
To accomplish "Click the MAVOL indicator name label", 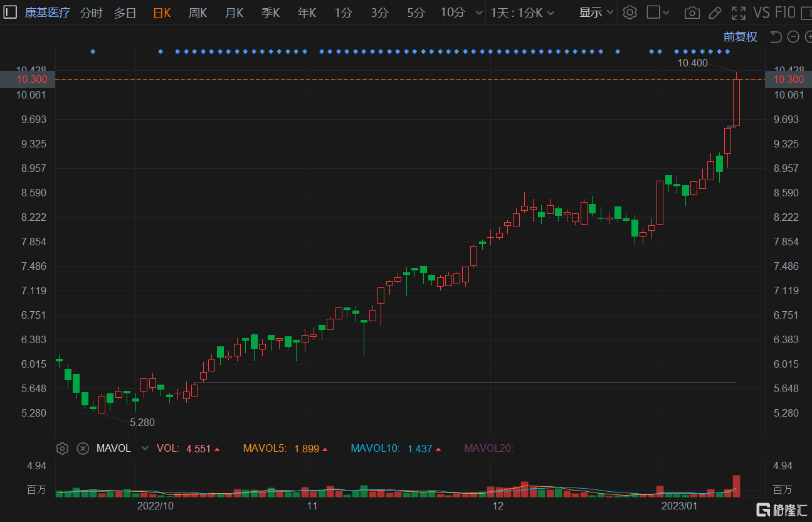I will (113, 449).
